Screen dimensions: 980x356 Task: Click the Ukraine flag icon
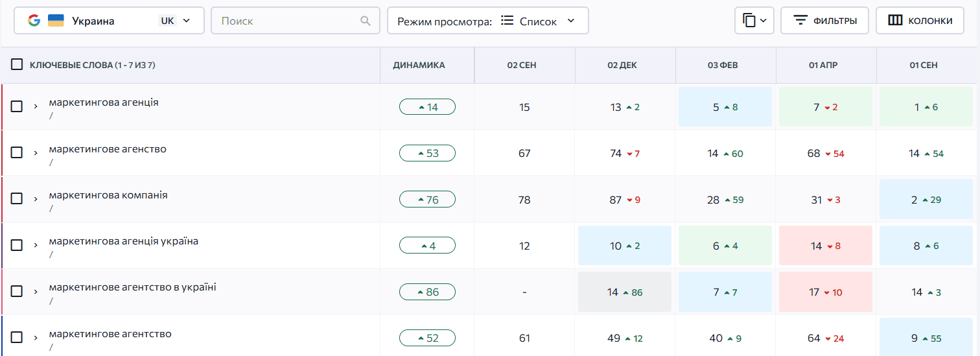click(56, 21)
